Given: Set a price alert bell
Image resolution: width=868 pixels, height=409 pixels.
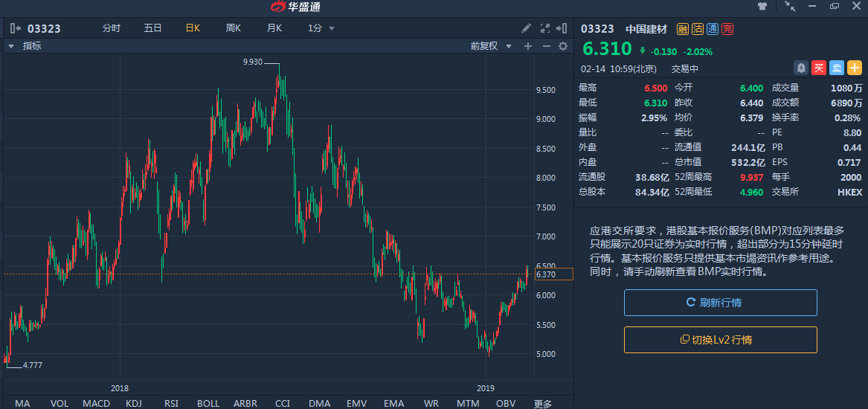Looking at the screenshot, I should (x=801, y=68).
